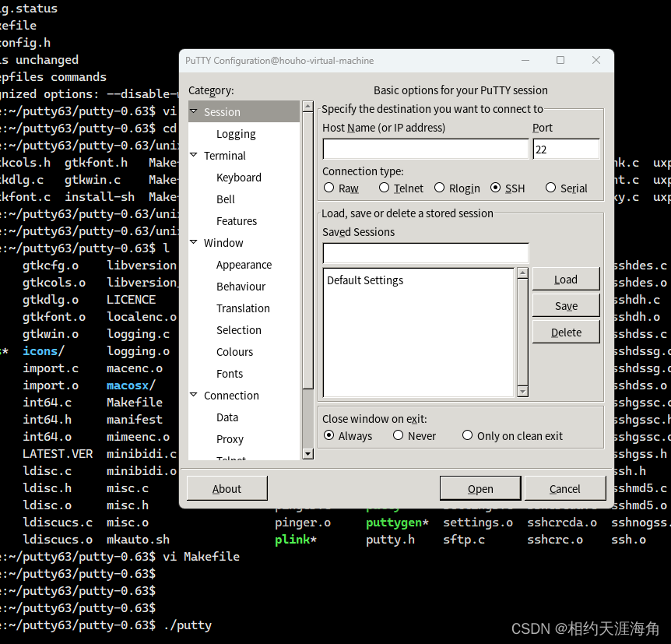Collapse the Terminal category triangle
671x644 pixels.
pyautogui.click(x=194, y=155)
